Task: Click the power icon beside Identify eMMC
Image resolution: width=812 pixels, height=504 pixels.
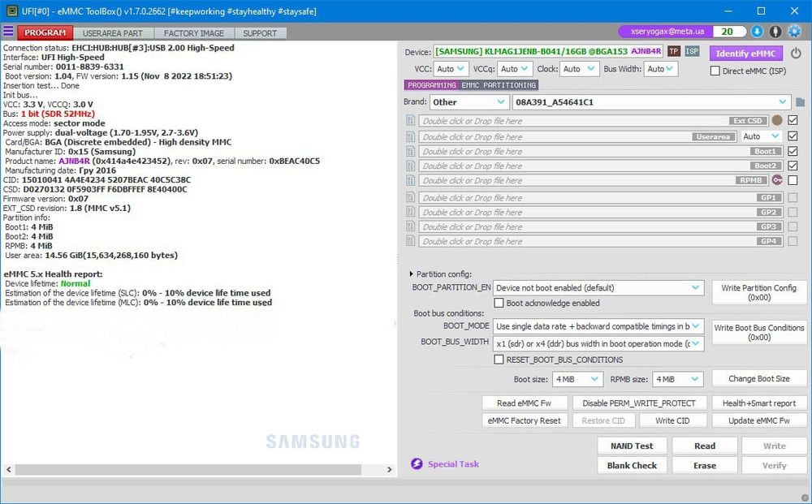Action: pyautogui.click(x=796, y=53)
